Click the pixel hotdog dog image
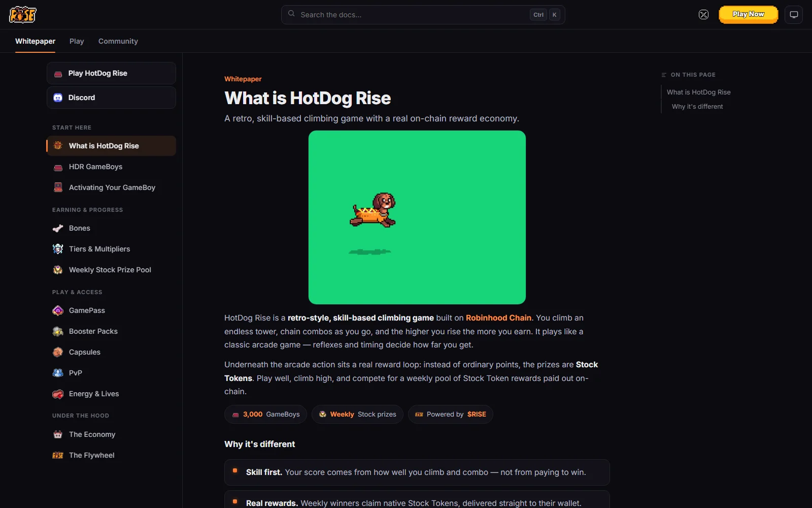The height and width of the screenshot is (508, 812). coord(417,217)
